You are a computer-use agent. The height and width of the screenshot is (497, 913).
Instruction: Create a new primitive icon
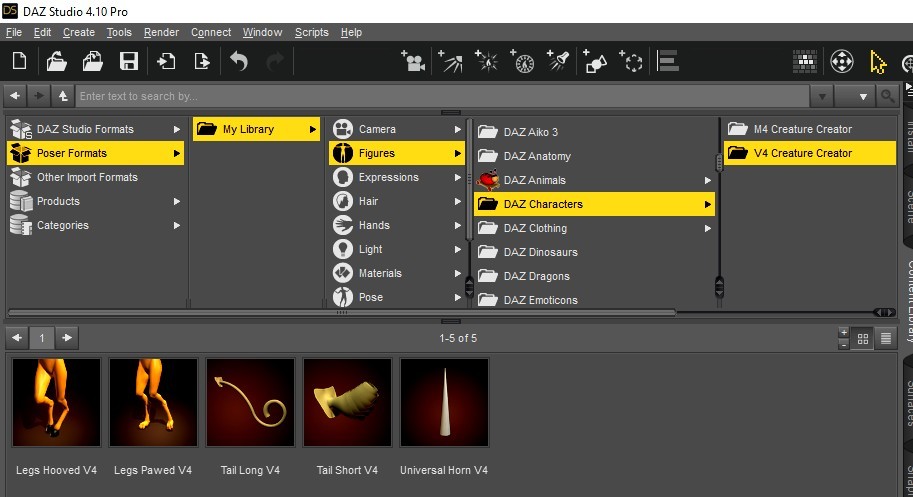click(x=594, y=61)
